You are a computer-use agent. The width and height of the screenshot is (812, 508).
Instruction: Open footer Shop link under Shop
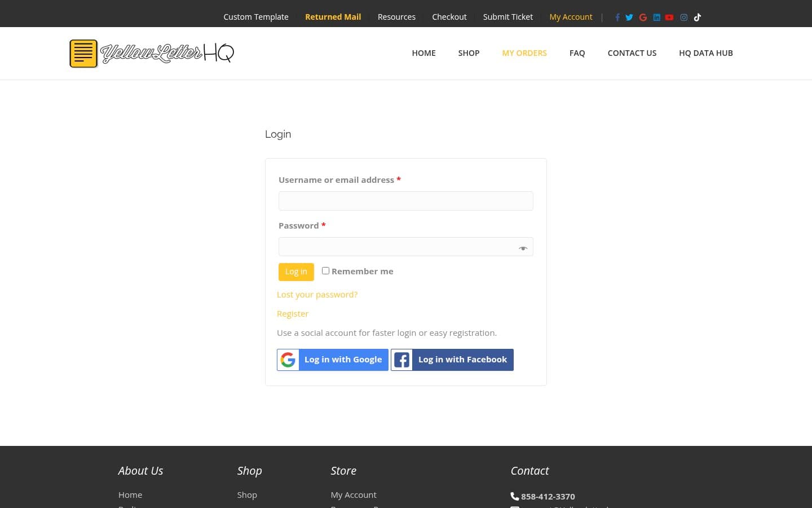247,495
